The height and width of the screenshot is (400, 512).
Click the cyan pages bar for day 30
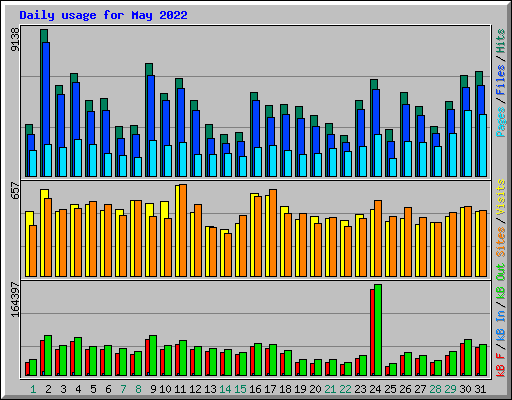(x=468, y=143)
